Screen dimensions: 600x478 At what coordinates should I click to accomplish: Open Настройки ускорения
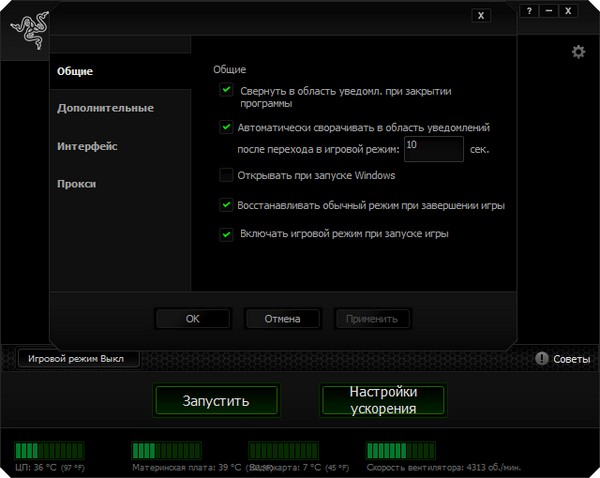383,400
